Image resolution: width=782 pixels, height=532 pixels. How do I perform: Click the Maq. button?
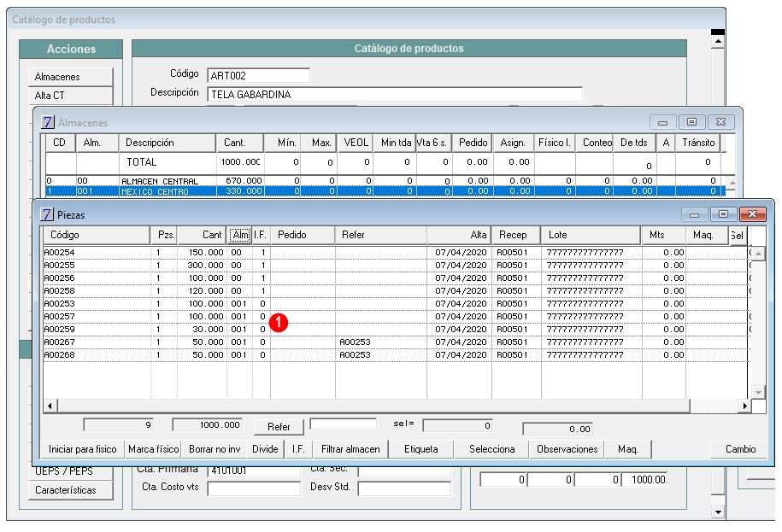click(x=628, y=449)
